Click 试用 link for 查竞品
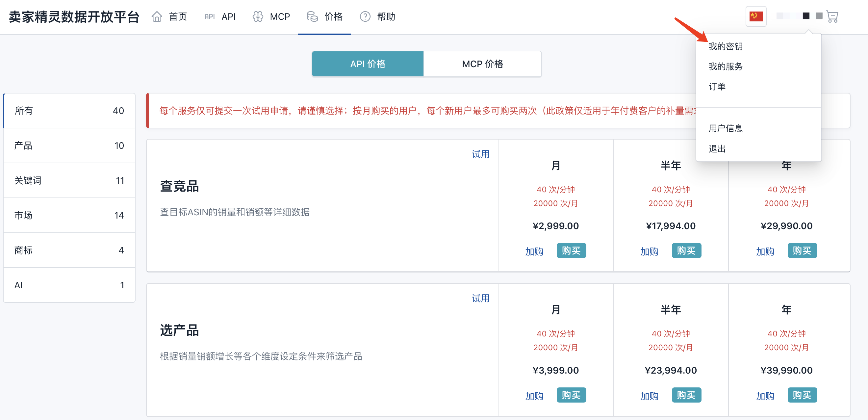 pos(480,154)
